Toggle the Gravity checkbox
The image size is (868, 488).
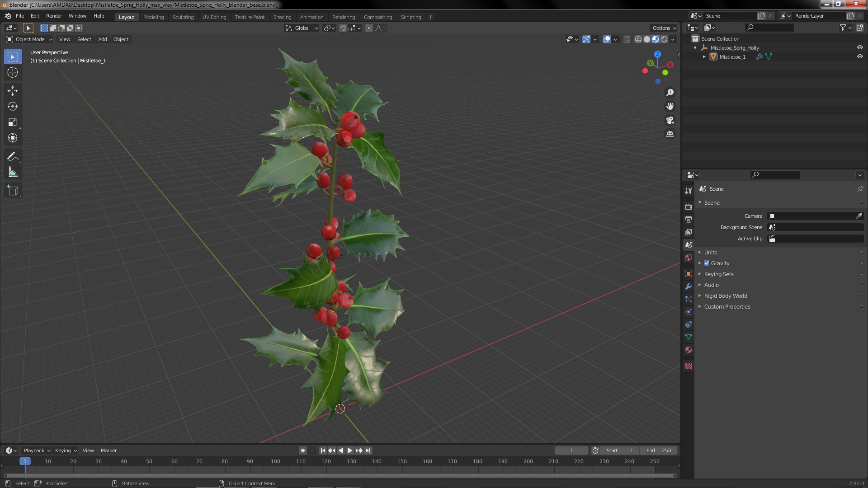(x=707, y=263)
